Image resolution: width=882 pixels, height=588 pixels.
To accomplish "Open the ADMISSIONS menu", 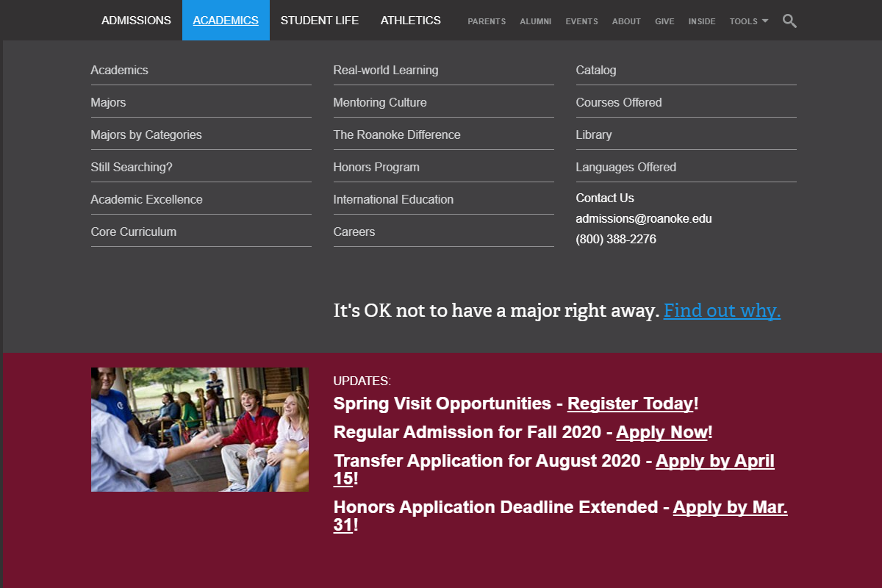I will [136, 20].
